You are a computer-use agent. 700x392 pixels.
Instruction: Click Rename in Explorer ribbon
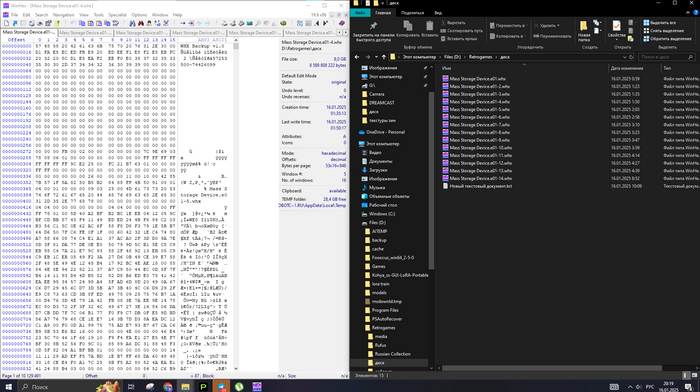point(552,36)
